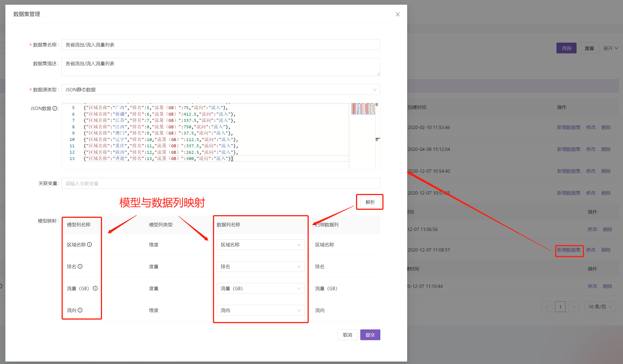Click 删除 in the 11:06:56 row
This screenshot has height=364, width=623.
[x=607, y=229]
